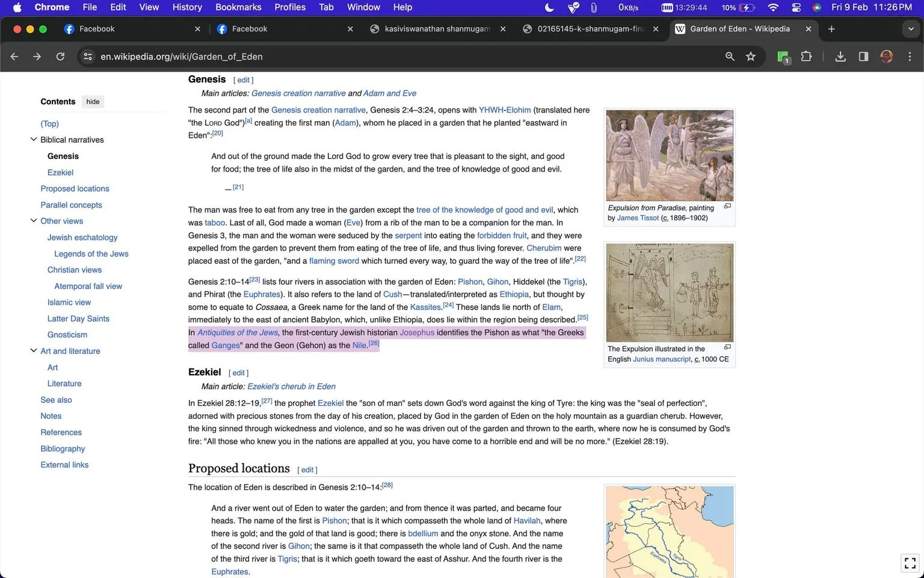Open the Bookmarks menu
Screen dimensions: 924x578
238,7
